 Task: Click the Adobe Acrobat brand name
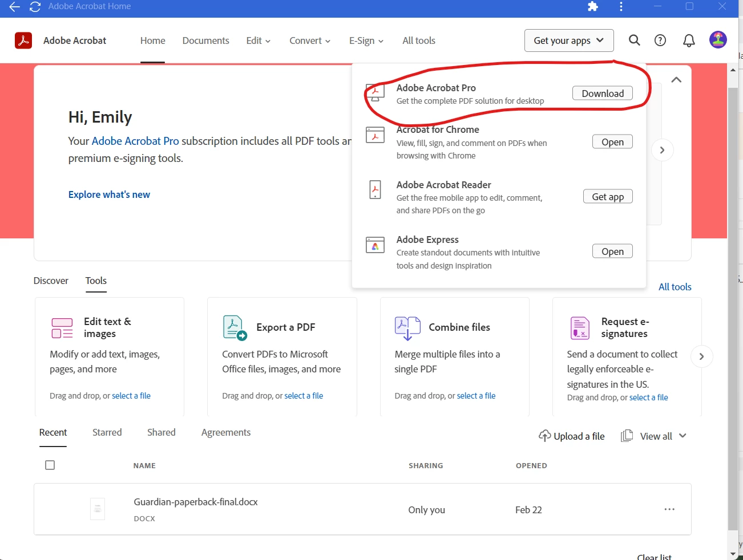(x=75, y=40)
